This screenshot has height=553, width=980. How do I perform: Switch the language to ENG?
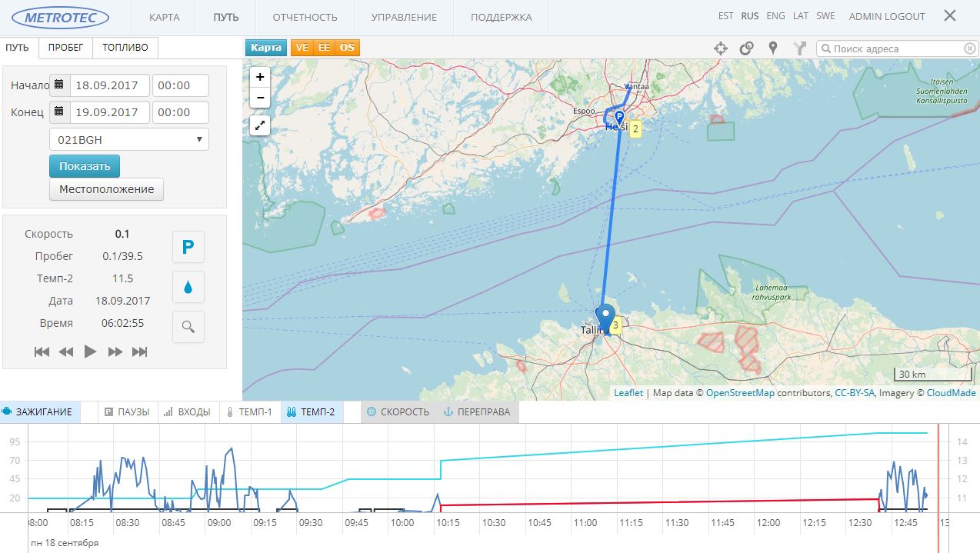[x=775, y=16]
